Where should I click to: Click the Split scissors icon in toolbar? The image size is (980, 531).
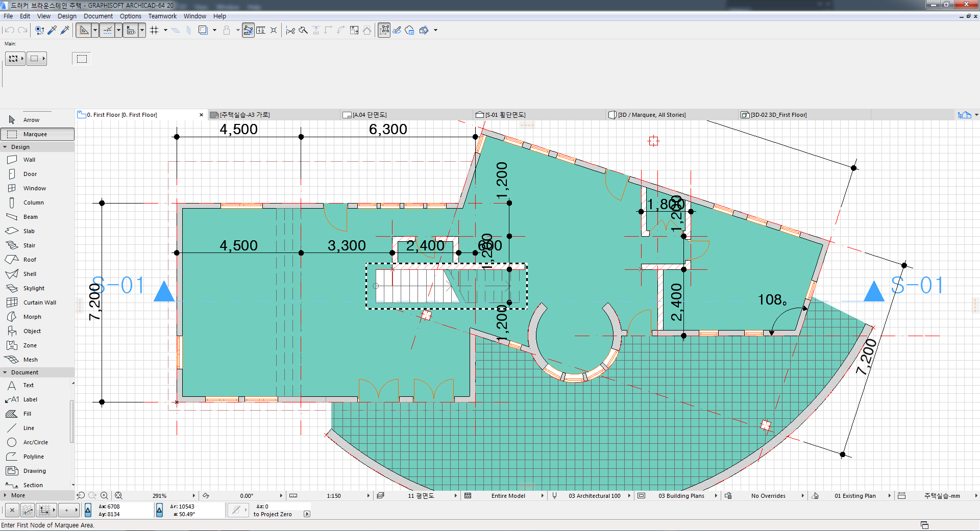click(290, 30)
